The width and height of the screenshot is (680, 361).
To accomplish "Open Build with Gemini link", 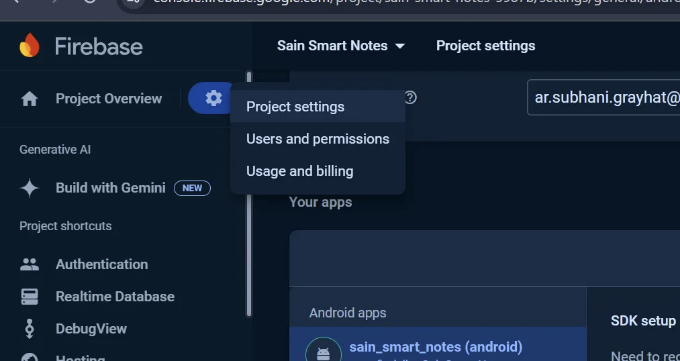I will coord(111,188).
